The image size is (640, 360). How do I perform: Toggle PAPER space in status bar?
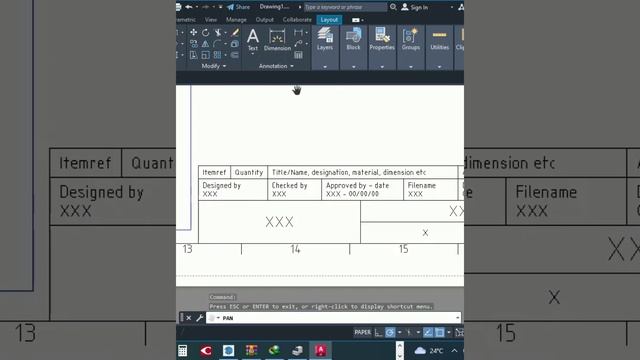[x=362, y=332]
